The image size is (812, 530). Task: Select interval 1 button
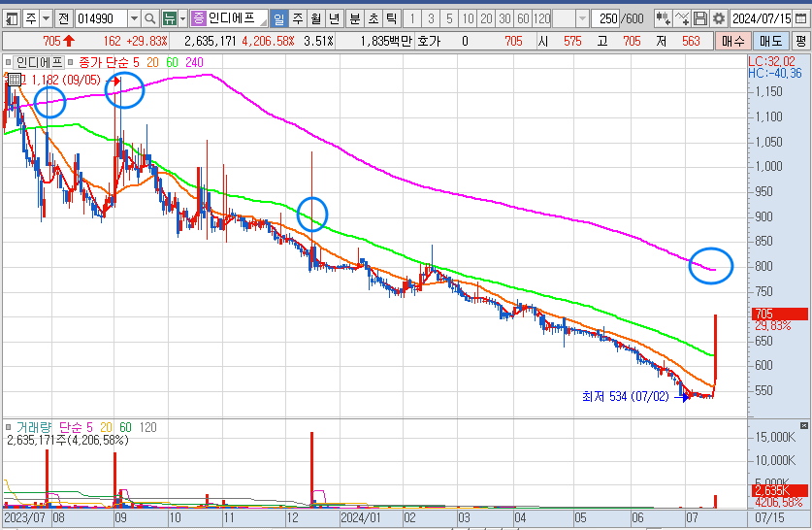click(412, 19)
